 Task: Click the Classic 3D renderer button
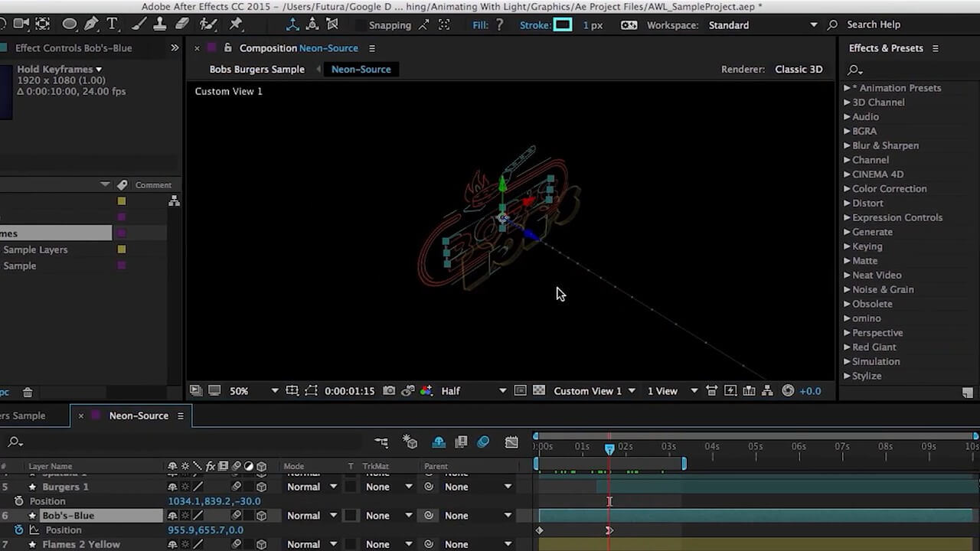tap(799, 69)
